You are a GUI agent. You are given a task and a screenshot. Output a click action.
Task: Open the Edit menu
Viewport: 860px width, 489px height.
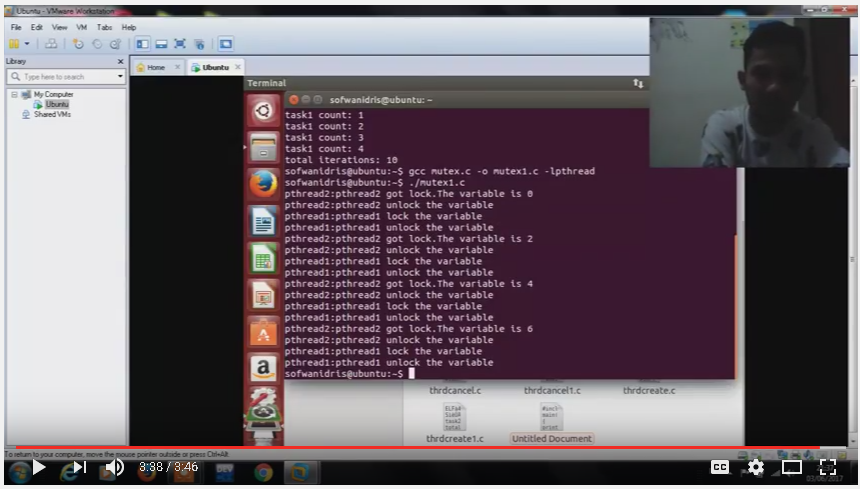(37, 27)
